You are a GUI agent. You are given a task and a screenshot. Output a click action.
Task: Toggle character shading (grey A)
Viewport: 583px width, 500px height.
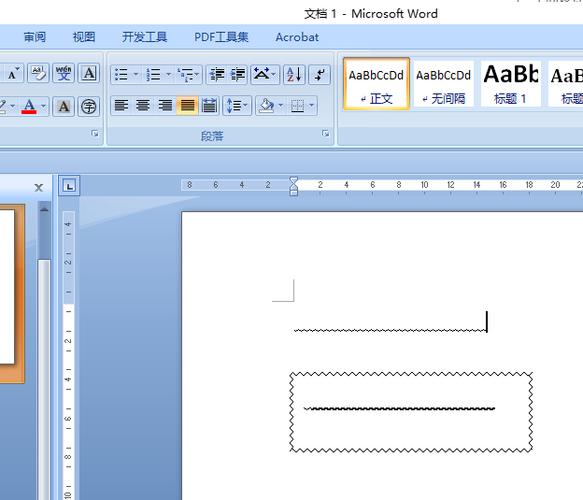64,107
